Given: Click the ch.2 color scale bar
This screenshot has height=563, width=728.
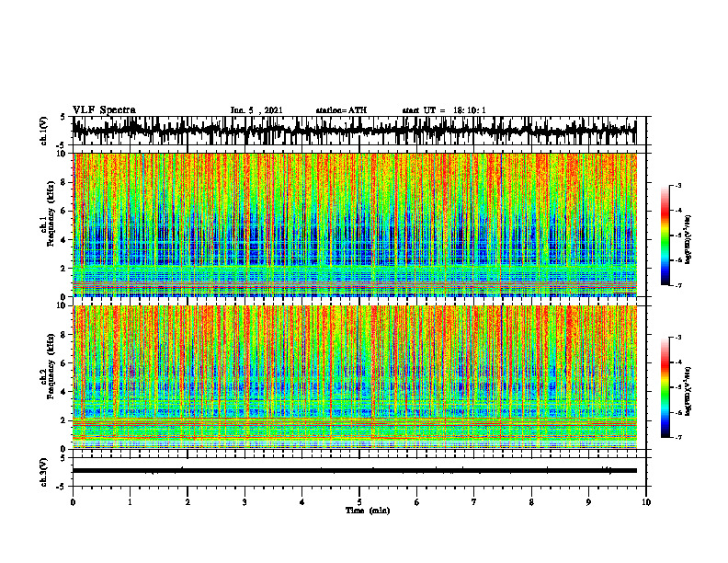Looking at the screenshot, I should point(665,387).
